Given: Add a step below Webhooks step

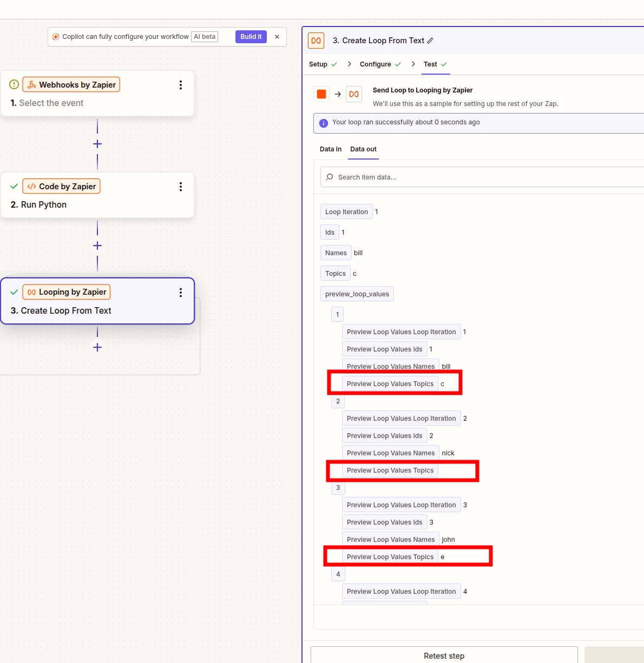Looking at the screenshot, I should (97, 144).
